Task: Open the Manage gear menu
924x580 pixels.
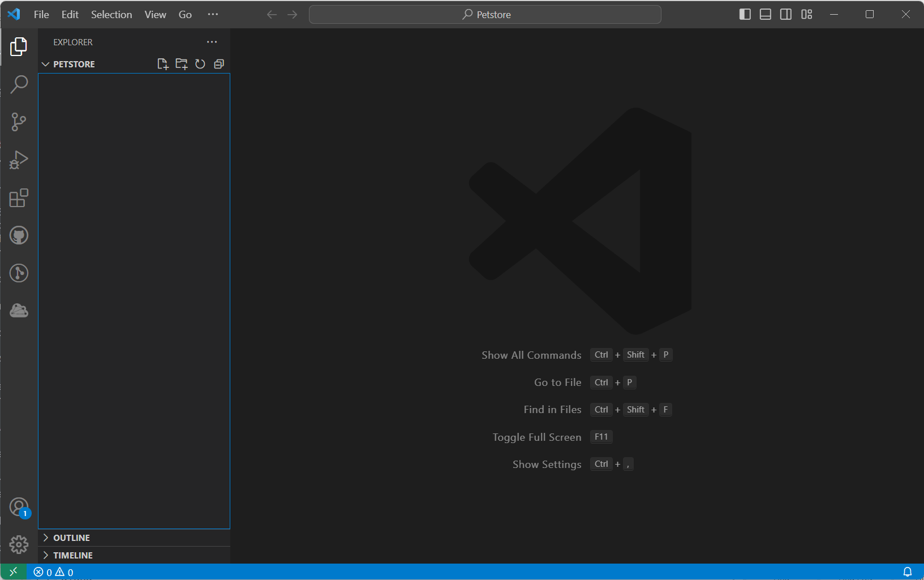Action: (x=19, y=545)
